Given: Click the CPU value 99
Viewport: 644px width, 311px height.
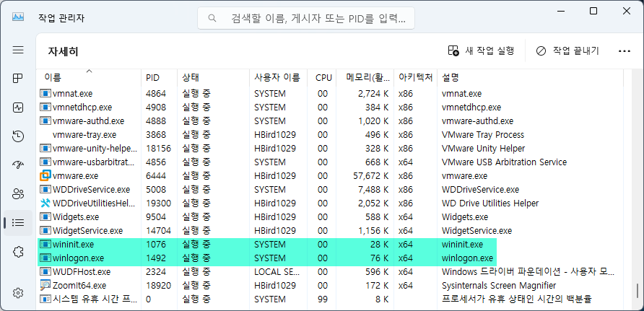Looking at the screenshot, I should click(323, 299).
